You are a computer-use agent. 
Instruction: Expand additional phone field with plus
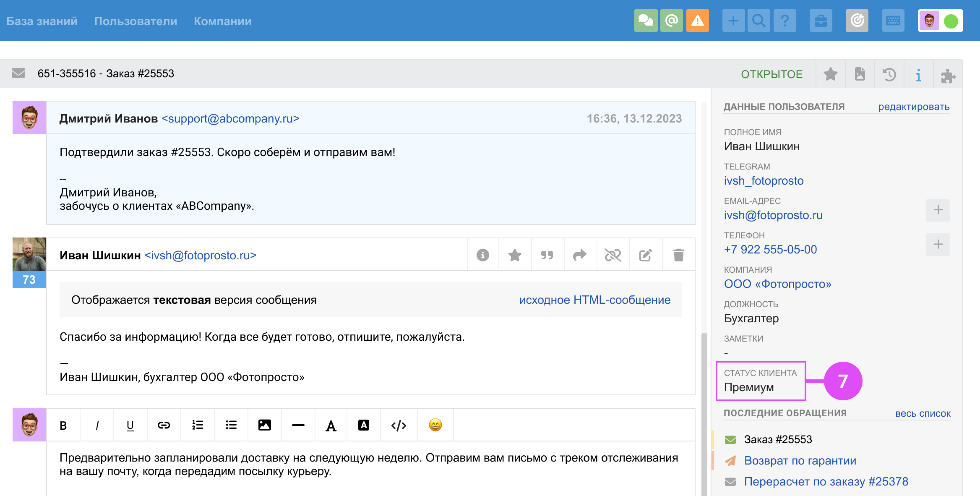pyautogui.click(x=938, y=244)
